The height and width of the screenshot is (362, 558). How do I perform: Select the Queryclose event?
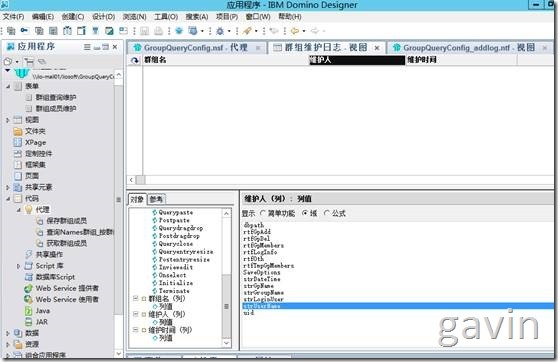176,244
